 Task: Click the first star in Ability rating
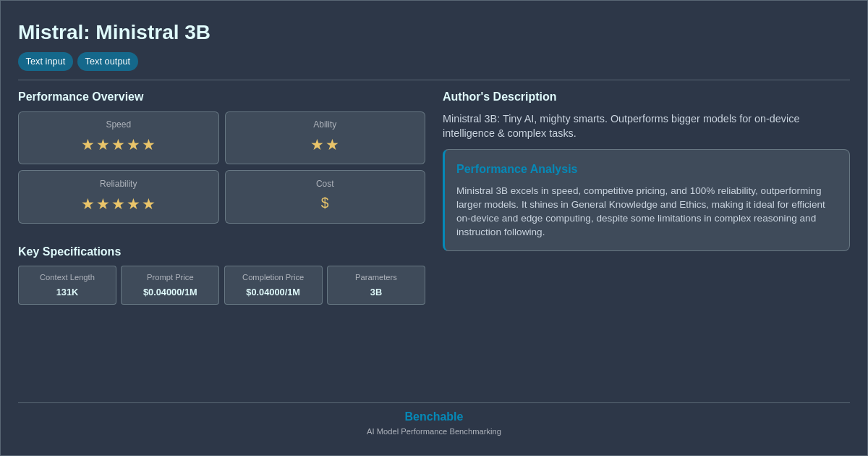(x=317, y=144)
